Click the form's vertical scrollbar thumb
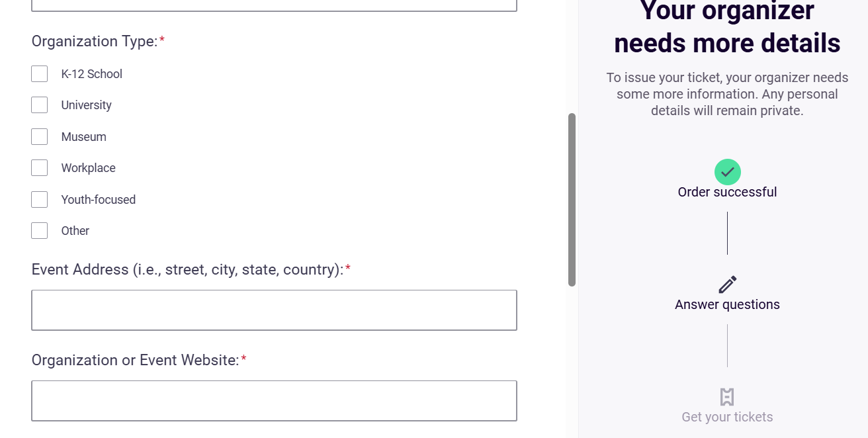The height and width of the screenshot is (438, 868). coord(572,200)
